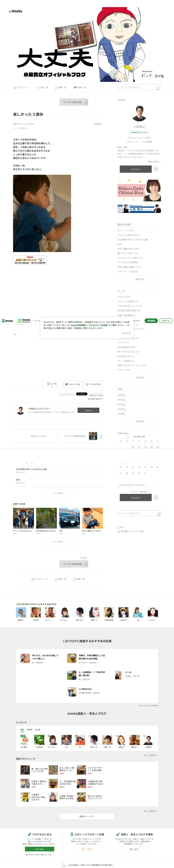The width and height of the screenshot is (174, 868).
Task: Click 一覧を見る under 最新の記事
Action: 139,279
